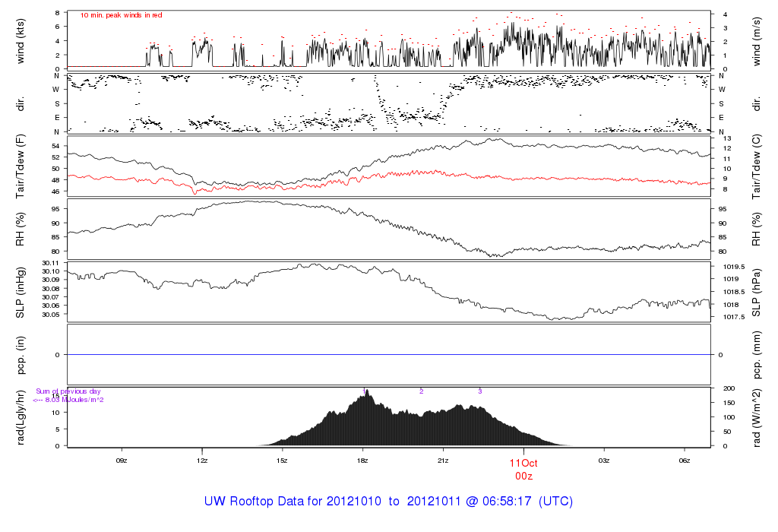
Task: Click the red '11Oct' date label
Action: [523, 463]
